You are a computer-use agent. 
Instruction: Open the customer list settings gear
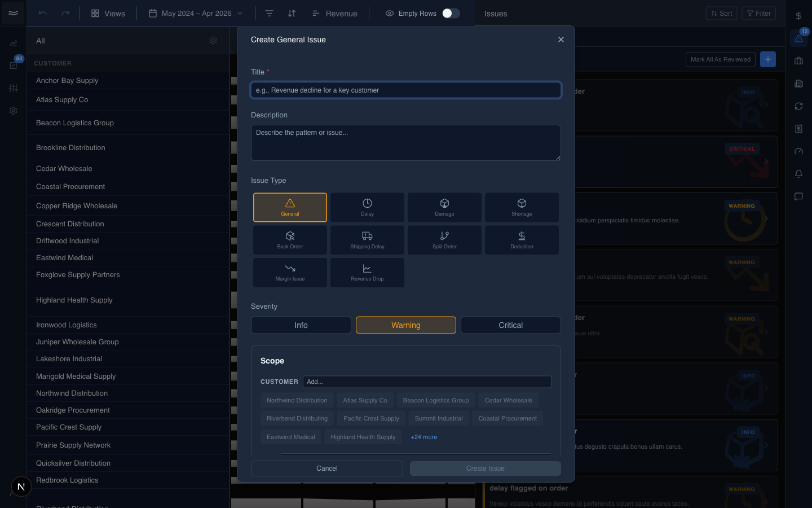pyautogui.click(x=213, y=41)
